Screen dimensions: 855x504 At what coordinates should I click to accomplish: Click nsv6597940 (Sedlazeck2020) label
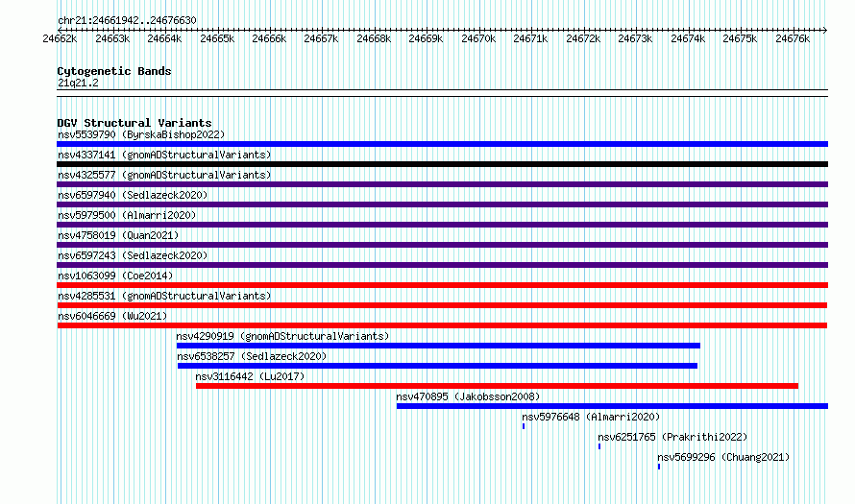click(x=133, y=195)
